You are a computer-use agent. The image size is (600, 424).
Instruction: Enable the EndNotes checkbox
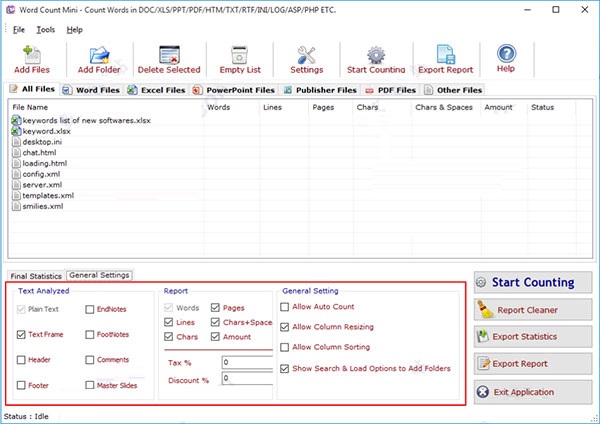[91, 310]
